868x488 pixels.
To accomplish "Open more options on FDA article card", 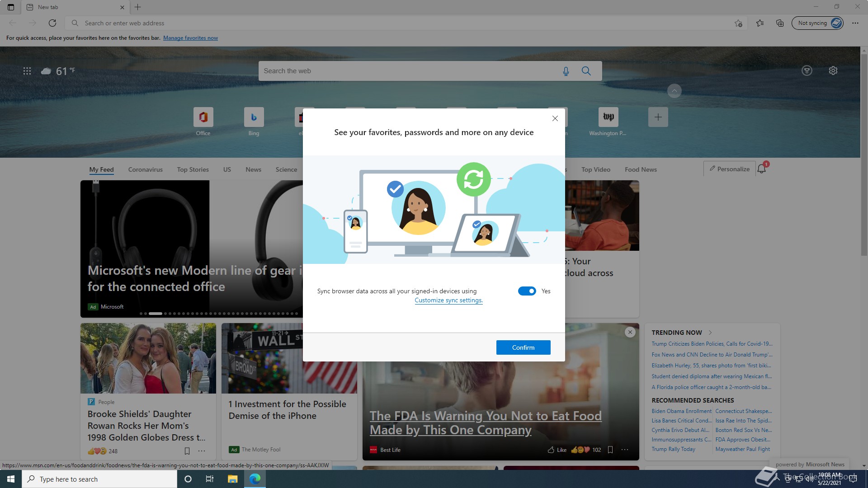I will pyautogui.click(x=625, y=450).
